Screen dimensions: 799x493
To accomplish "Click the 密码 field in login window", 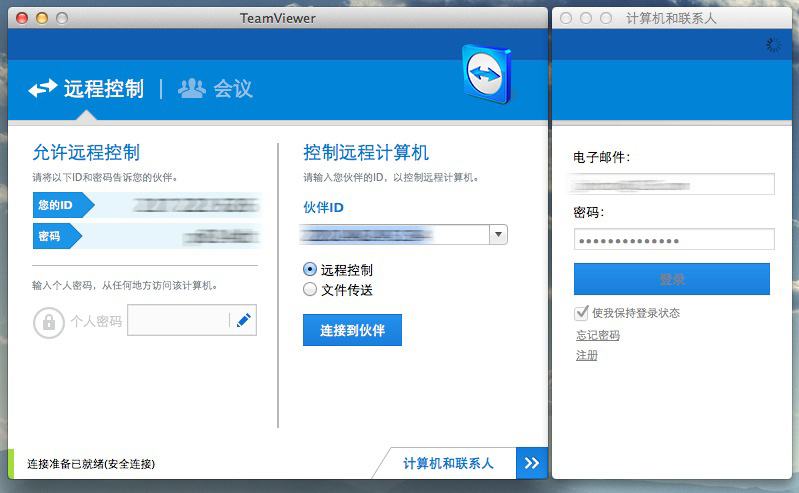I will pos(674,239).
